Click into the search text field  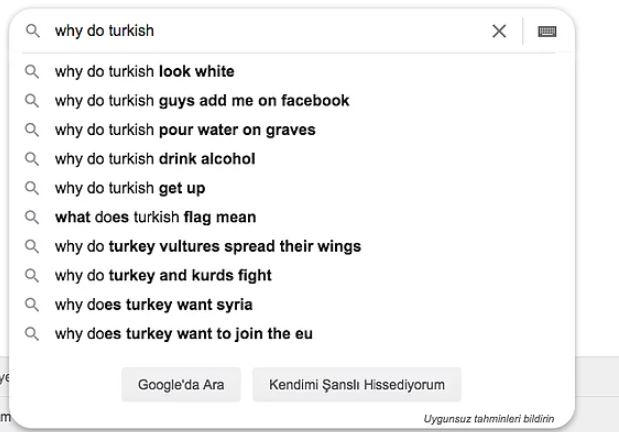(260, 31)
